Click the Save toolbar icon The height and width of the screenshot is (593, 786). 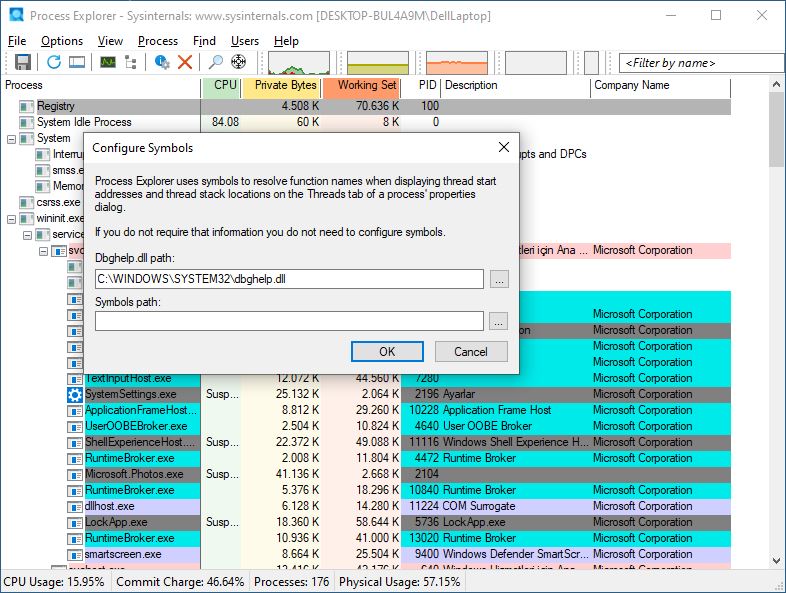23,62
